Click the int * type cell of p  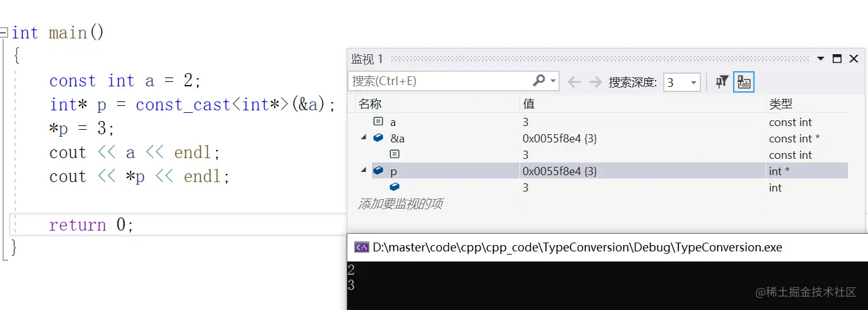pos(778,171)
